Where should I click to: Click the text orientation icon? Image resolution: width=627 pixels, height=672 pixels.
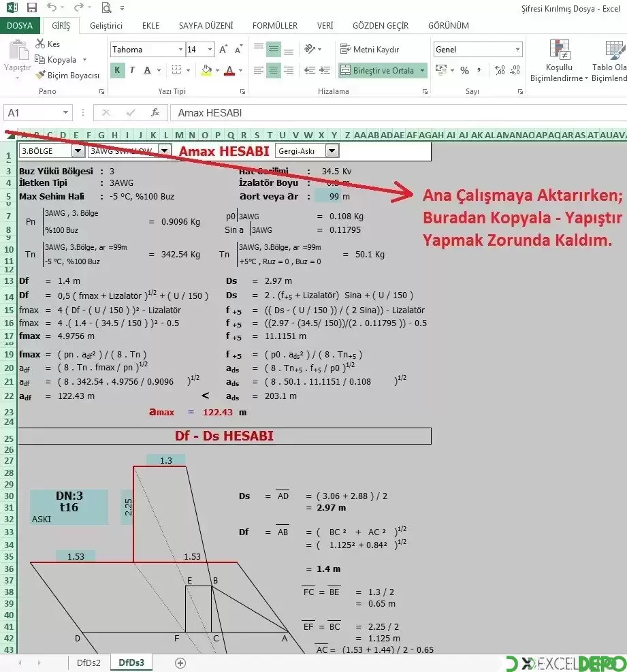(310, 49)
